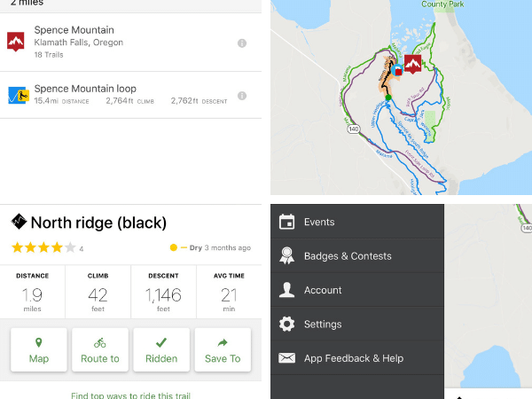Open the Events menu item

[319, 222]
